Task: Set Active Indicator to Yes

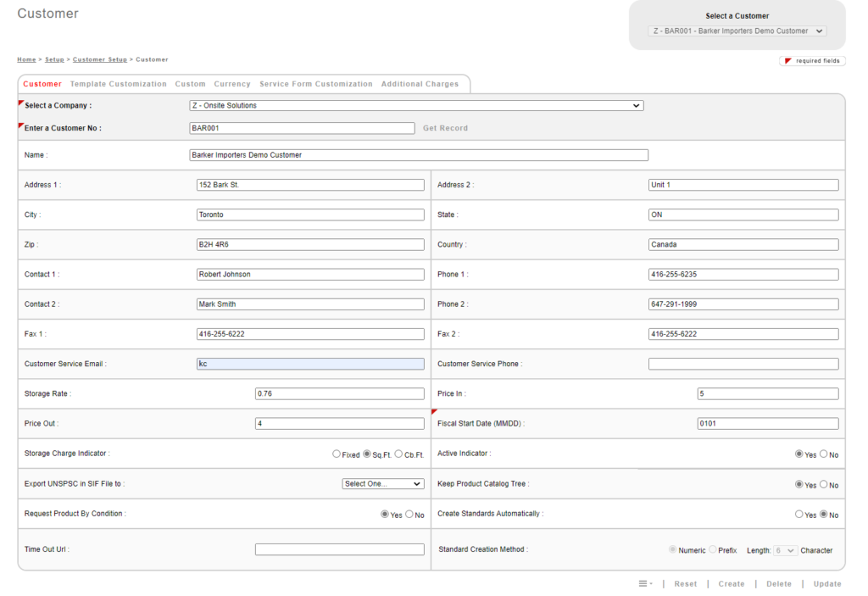Action: pyautogui.click(x=798, y=454)
